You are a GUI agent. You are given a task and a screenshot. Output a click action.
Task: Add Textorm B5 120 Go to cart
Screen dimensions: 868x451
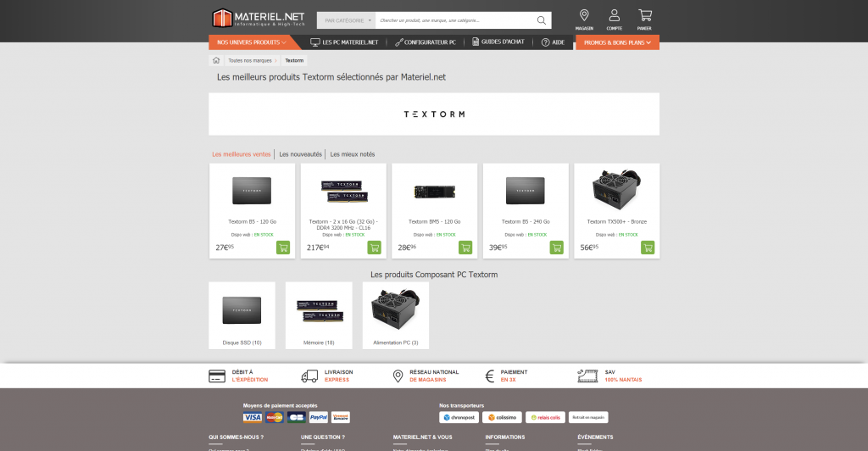click(283, 248)
